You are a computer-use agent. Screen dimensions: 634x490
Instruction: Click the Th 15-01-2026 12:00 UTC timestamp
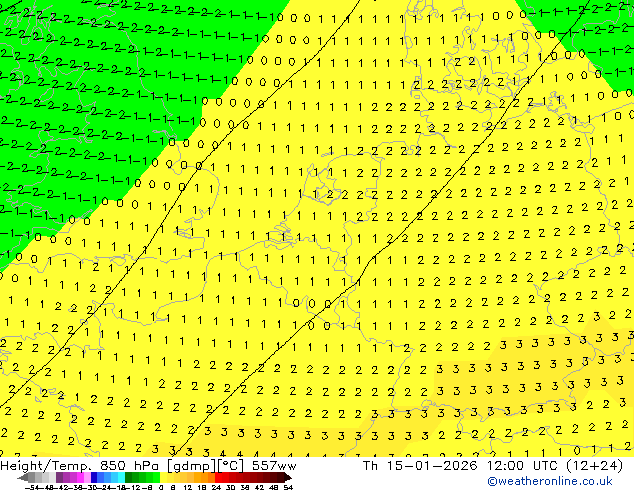(x=462, y=466)
